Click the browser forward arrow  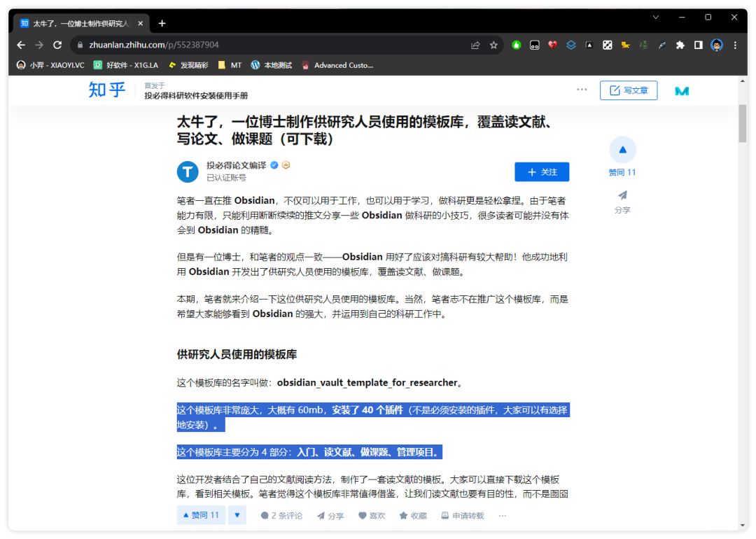click(x=39, y=45)
